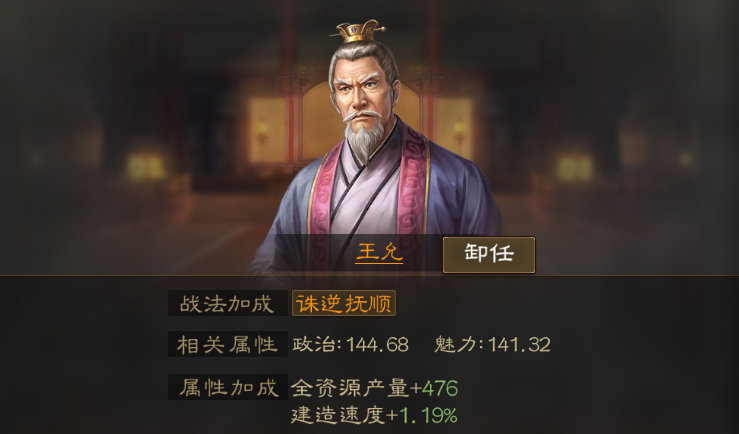Open the underlined 王允 name link
Viewport: 739px width, 434px height.
379,253
